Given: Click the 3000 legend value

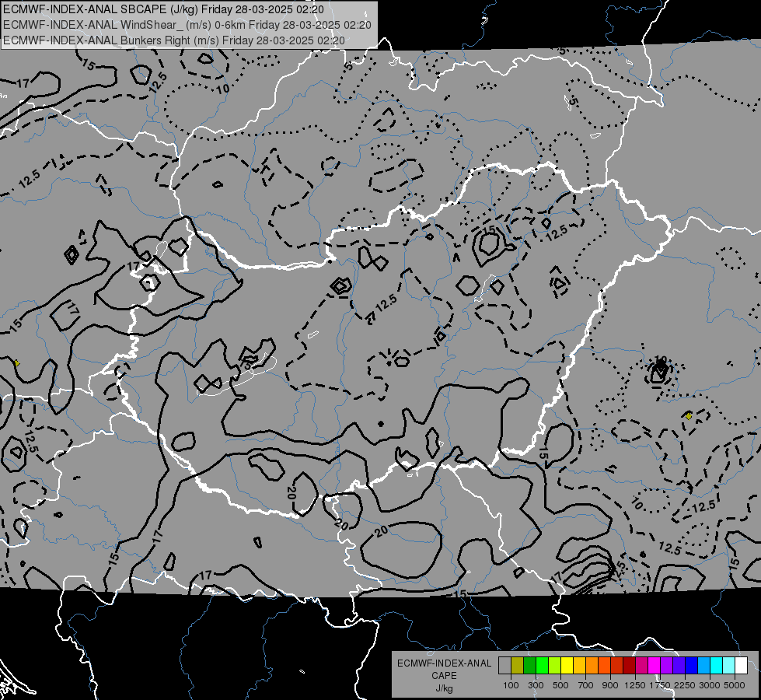Looking at the screenshot, I should pos(710,685).
